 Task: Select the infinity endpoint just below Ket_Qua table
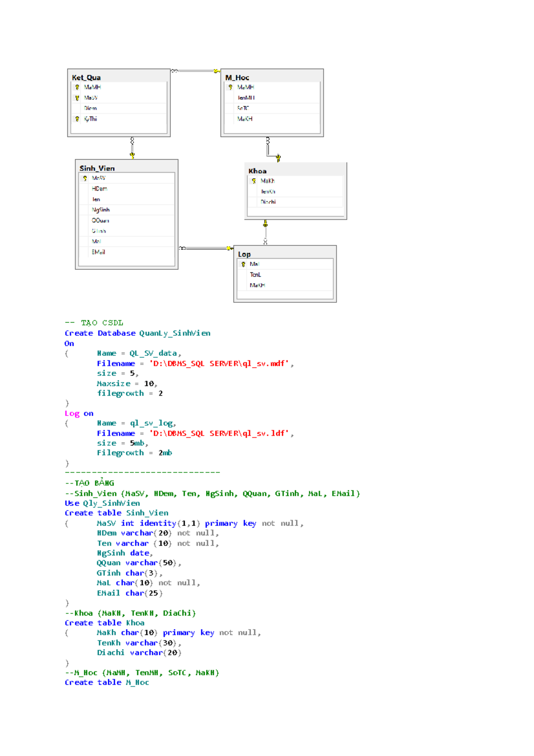pos(132,141)
